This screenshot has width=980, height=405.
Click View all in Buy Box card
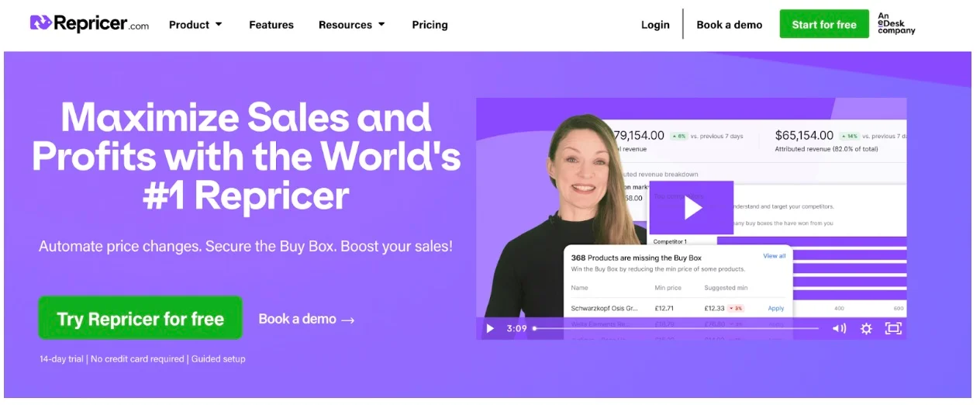(x=774, y=256)
